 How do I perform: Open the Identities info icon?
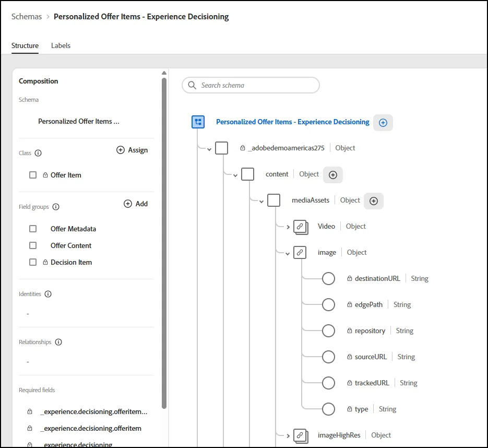click(x=48, y=294)
